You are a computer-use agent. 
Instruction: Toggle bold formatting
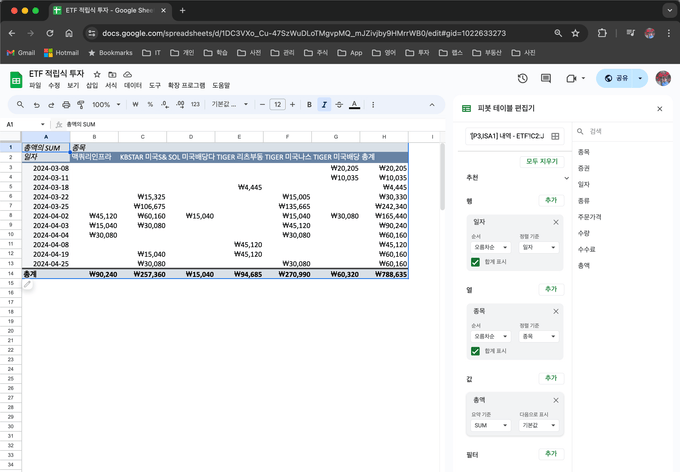pyautogui.click(x=309, y=105)
